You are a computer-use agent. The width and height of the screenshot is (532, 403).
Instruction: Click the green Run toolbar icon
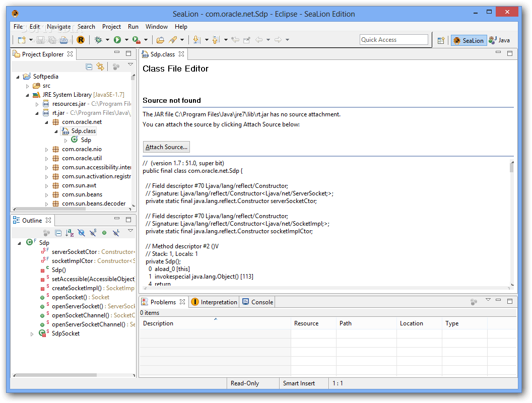pyautogui.click(x=117, y=40)
